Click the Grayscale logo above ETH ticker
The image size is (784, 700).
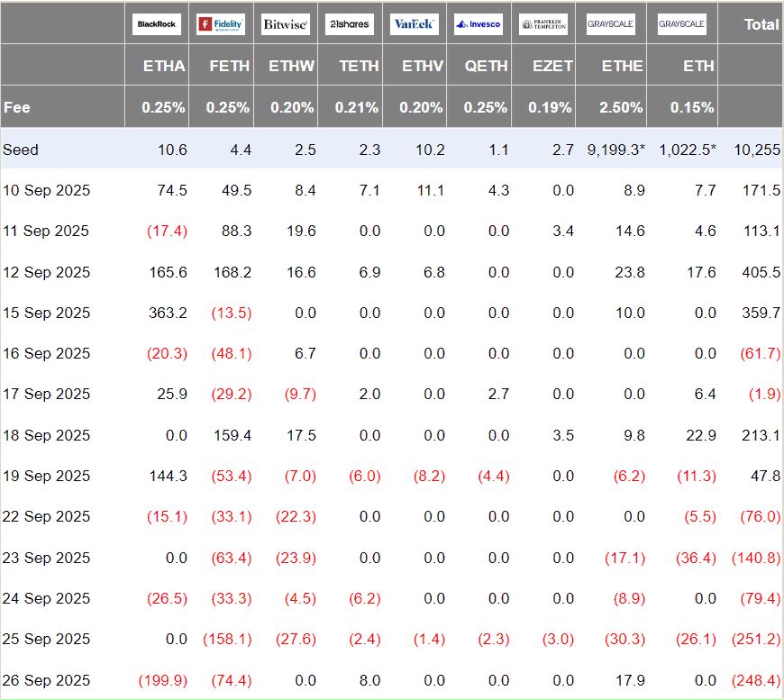click(x=682, y=24)
